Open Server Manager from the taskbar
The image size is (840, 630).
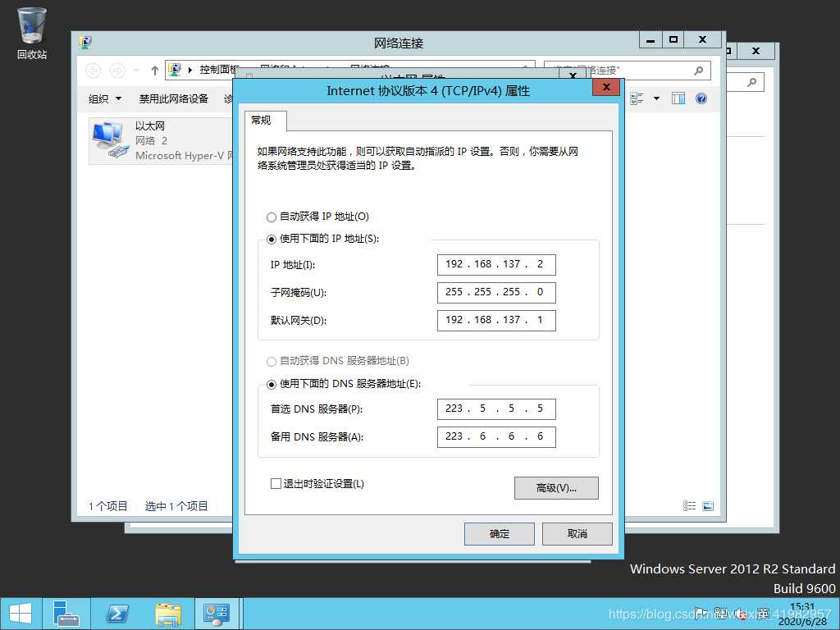pos(66,614)
